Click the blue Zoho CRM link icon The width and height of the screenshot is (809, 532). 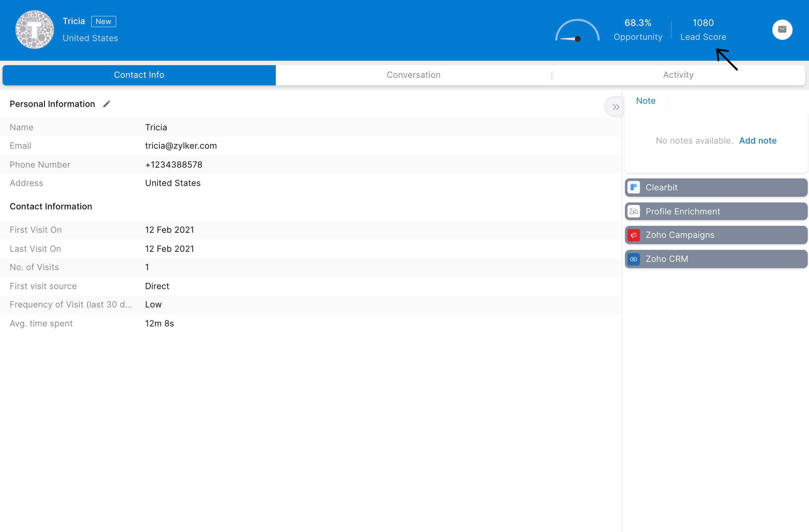633,259
